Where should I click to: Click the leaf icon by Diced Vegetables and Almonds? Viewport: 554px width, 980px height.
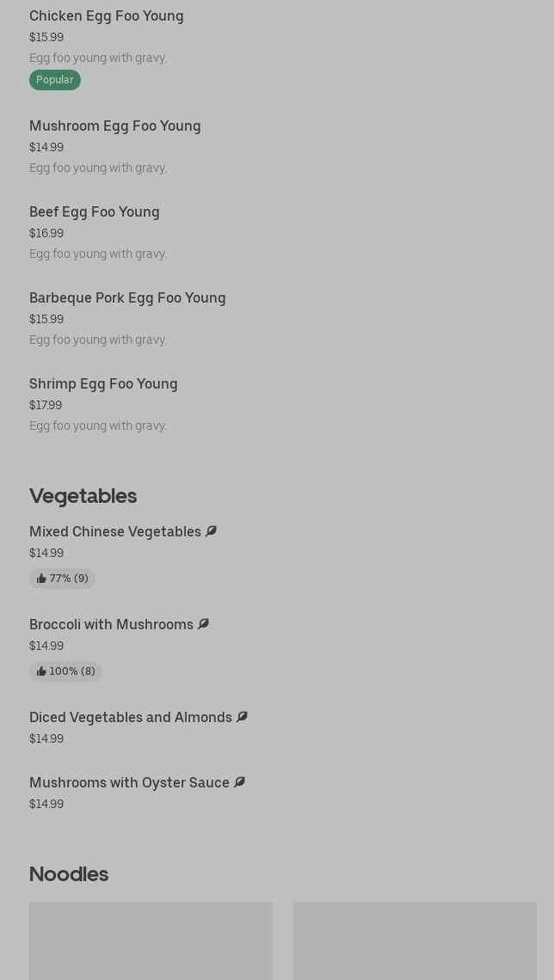tap(242, 717)
